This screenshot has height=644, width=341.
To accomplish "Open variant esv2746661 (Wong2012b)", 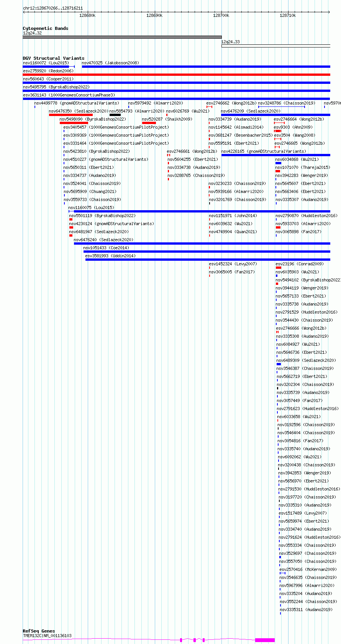I will 192,151.
